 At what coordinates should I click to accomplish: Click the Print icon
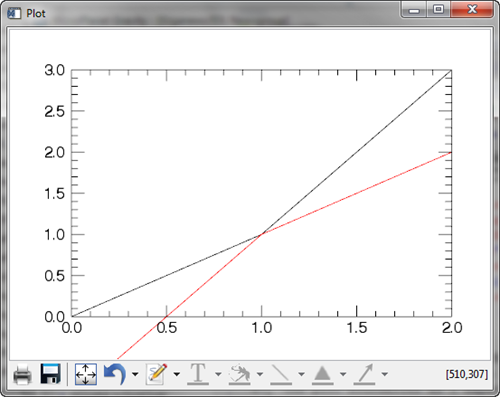pyautogui.click(x=23, y=375)
